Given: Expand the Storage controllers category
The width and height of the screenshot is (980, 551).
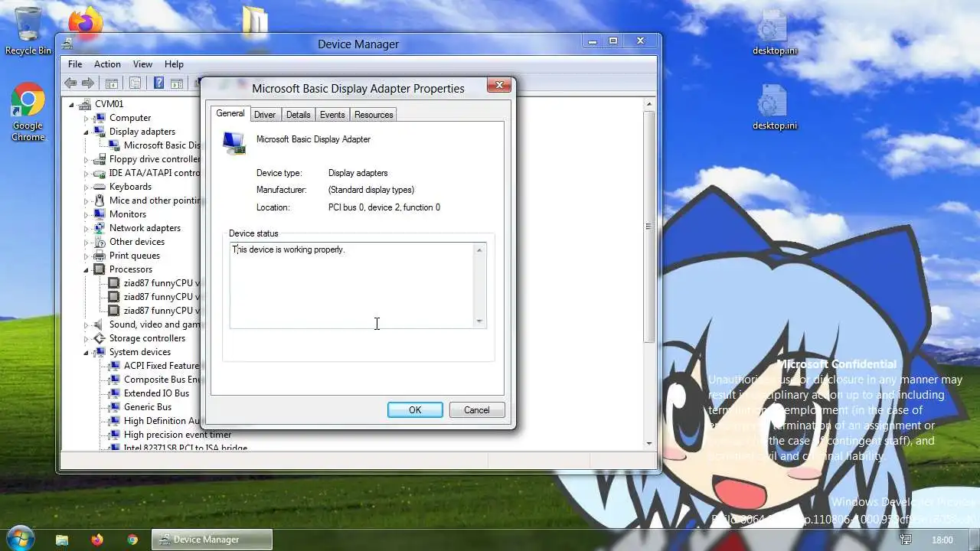Looking at the screenshot, I should [87, 338].
